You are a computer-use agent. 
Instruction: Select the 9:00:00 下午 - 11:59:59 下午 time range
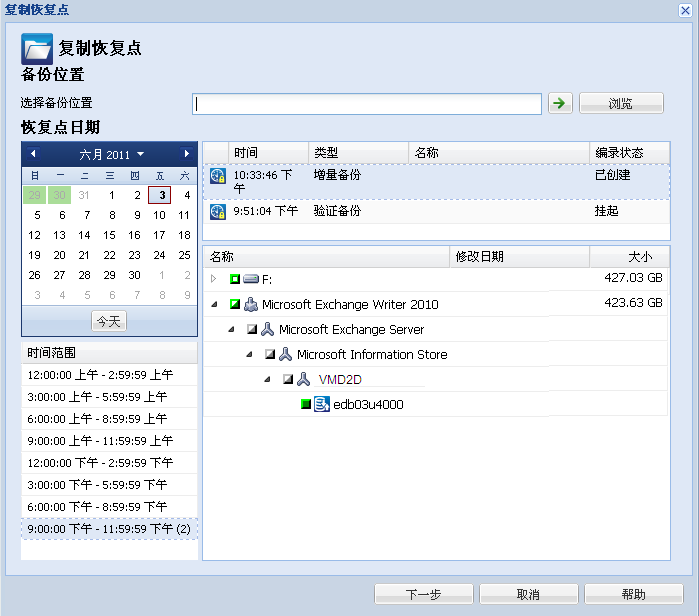pos(109,528)
